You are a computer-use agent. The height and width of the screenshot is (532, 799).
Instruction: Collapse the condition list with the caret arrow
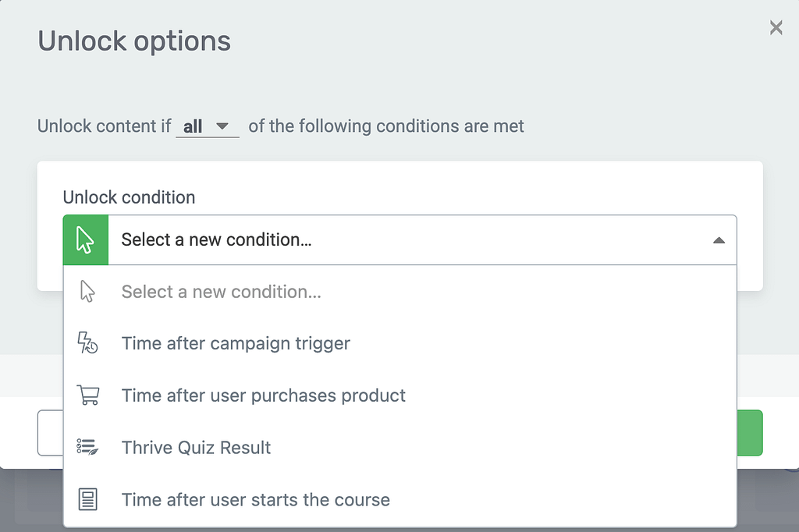[719, 240]
